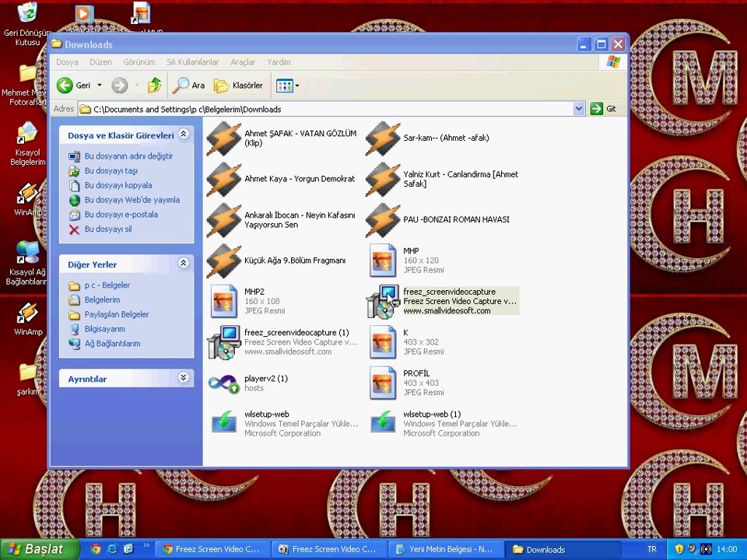Screen dimensions: 747x560
Task: Select Küçük Ağa 9.Bölüm Fragmanı file icon
Action: click(223, 261)
